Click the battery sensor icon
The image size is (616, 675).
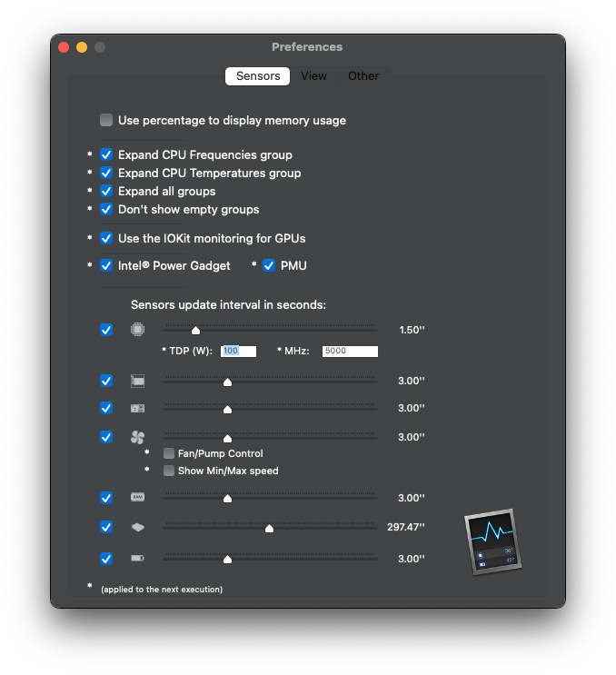click(x=137, y=559)
